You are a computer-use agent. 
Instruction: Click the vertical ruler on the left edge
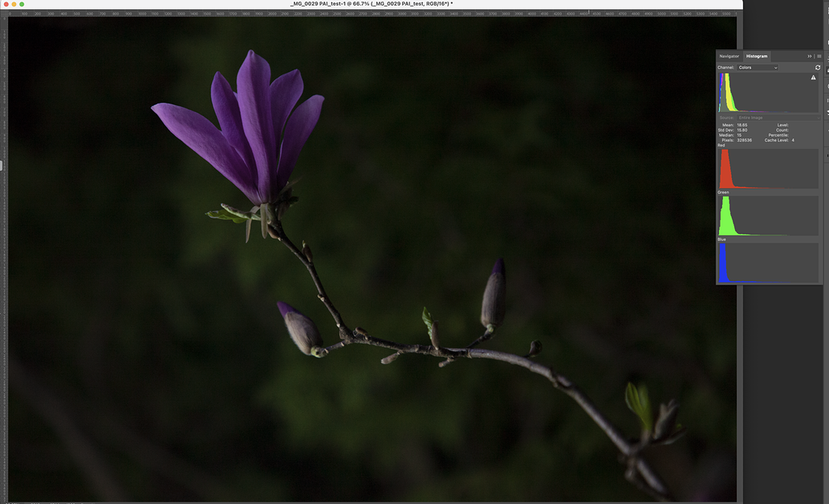point(3,243)
